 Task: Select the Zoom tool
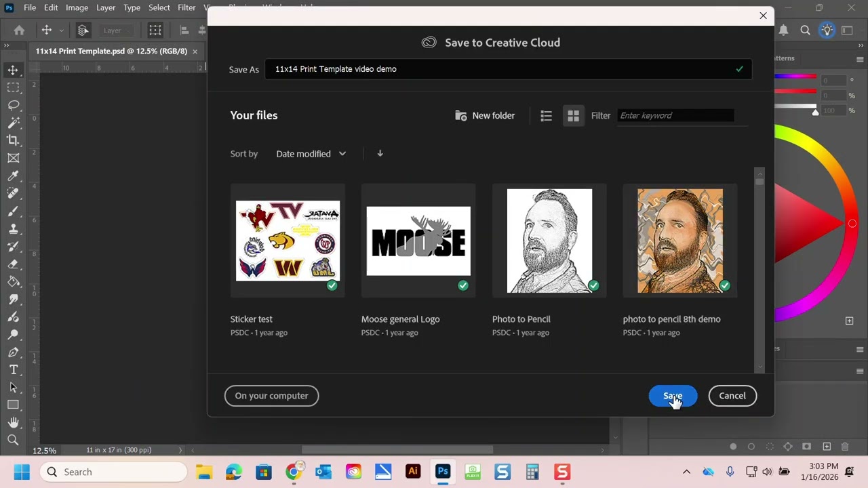coord(13,440)
